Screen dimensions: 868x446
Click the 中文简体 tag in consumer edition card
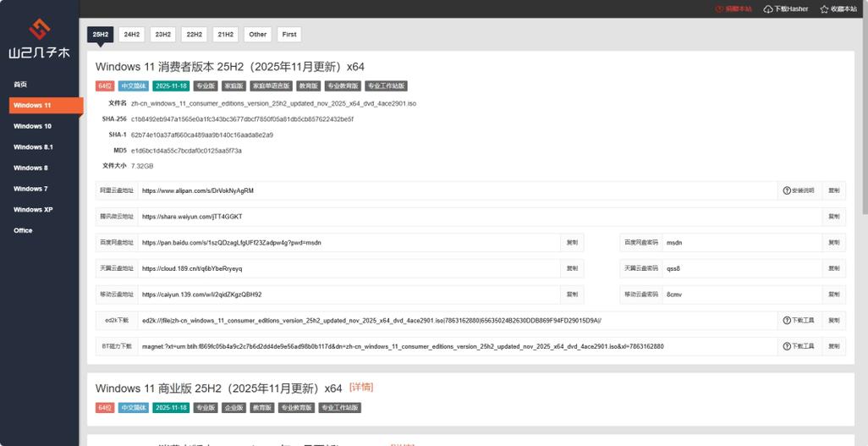pos(133,85)
